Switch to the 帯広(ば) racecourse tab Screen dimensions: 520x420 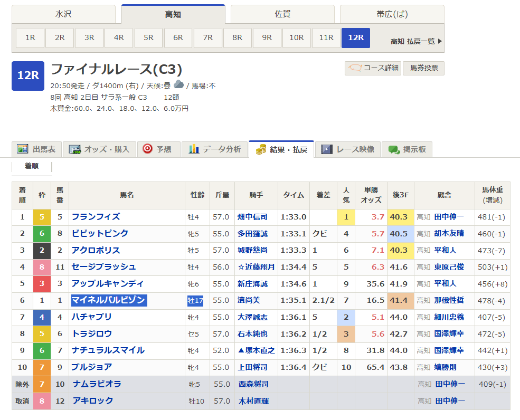point(392,14)
